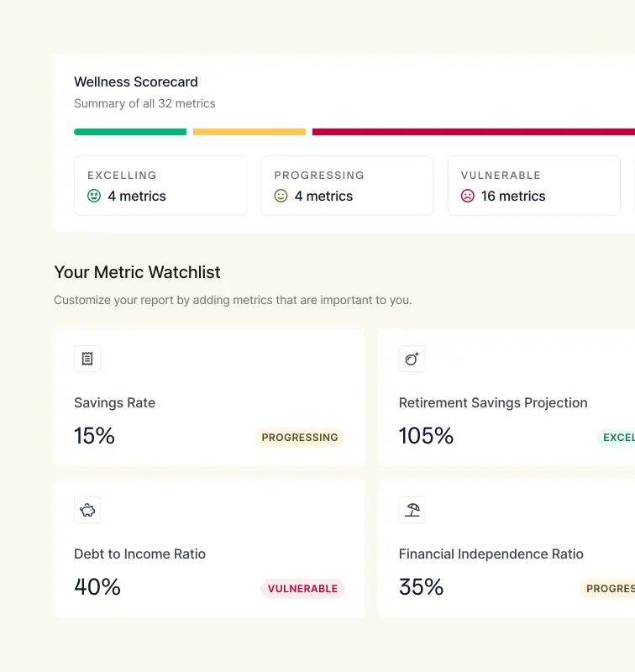This screenshot has width=635, height=672.
Task: Open the Debt to Income Ratio card
Action: (209, 549)
